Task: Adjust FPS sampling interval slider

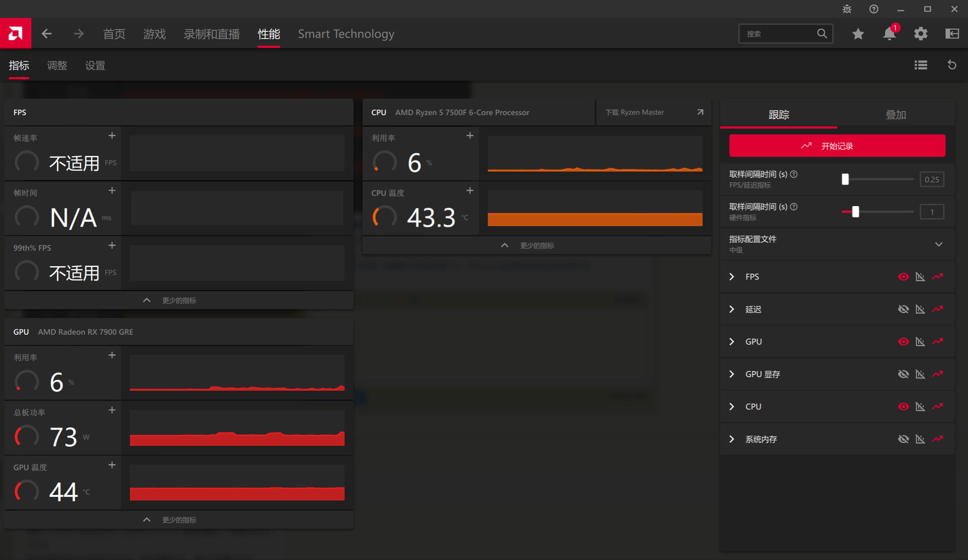Action: (x=845, y=179)
